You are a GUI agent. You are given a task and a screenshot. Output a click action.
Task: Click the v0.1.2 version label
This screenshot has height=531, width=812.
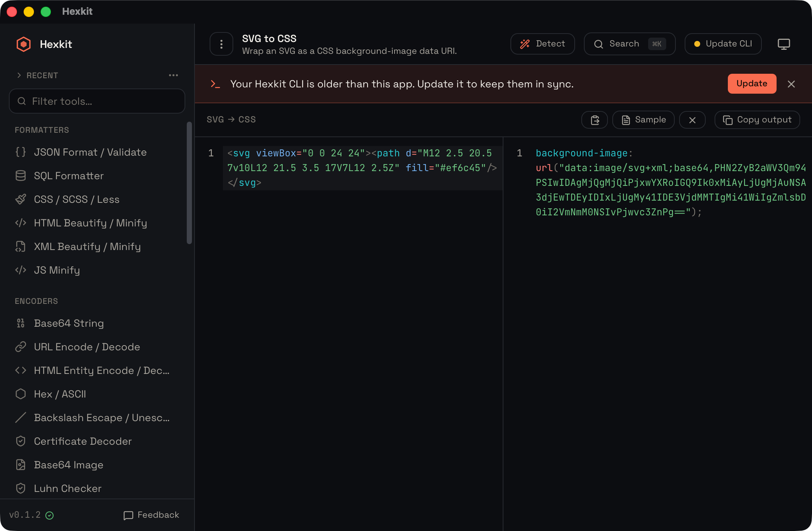point(25,515)
